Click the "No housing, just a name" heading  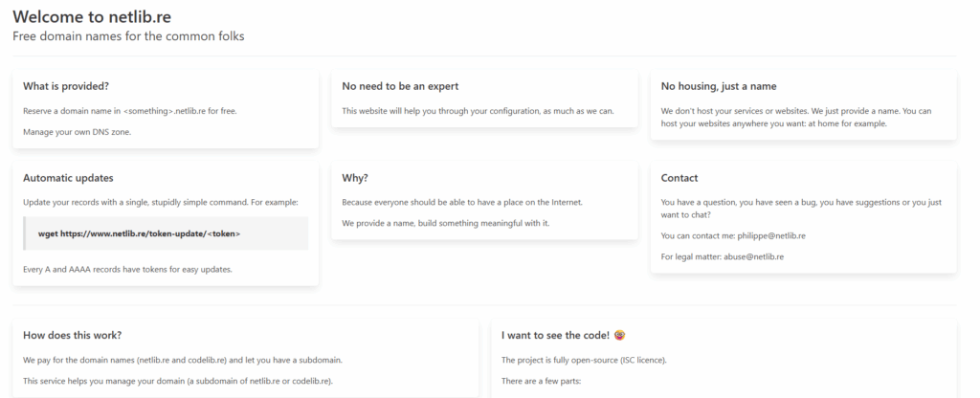pyautogui.click(x=725, y=86)
